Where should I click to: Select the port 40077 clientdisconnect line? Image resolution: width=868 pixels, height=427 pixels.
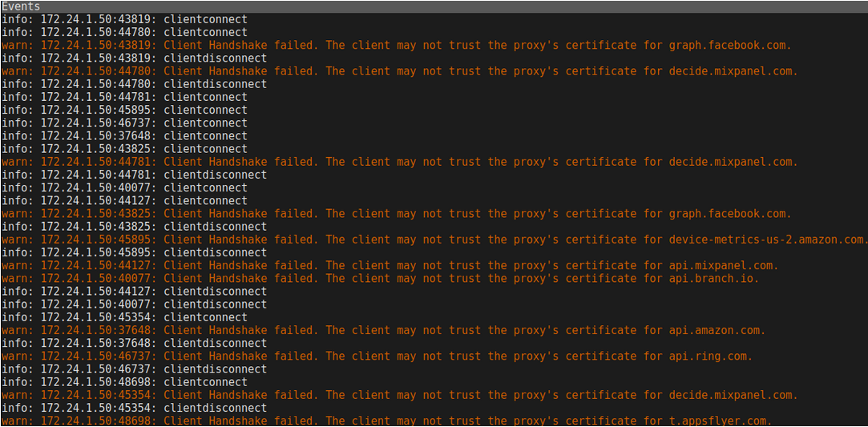point(135,304)
